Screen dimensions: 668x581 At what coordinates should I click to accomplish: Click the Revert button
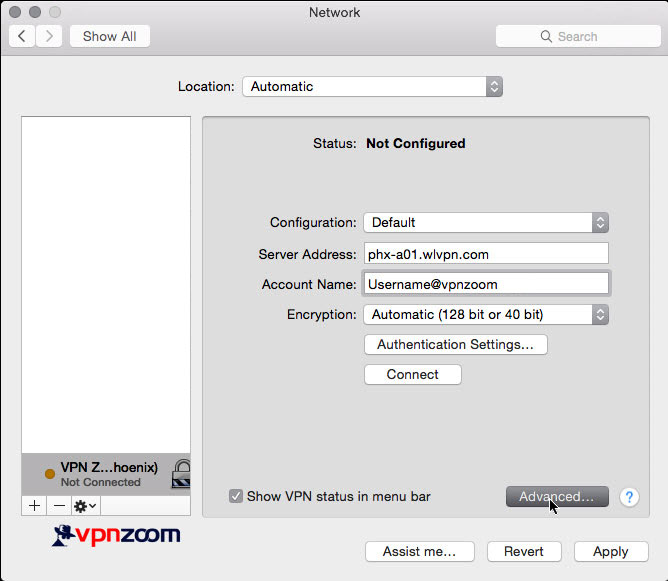(x=524, y=552)
